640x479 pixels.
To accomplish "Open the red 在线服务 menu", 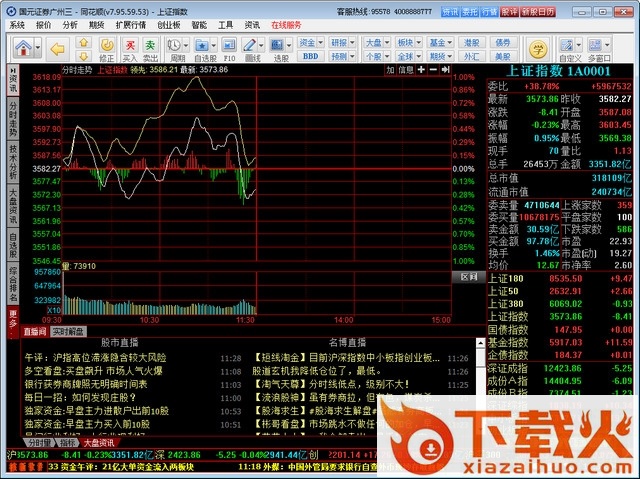I will coord(287,25).
